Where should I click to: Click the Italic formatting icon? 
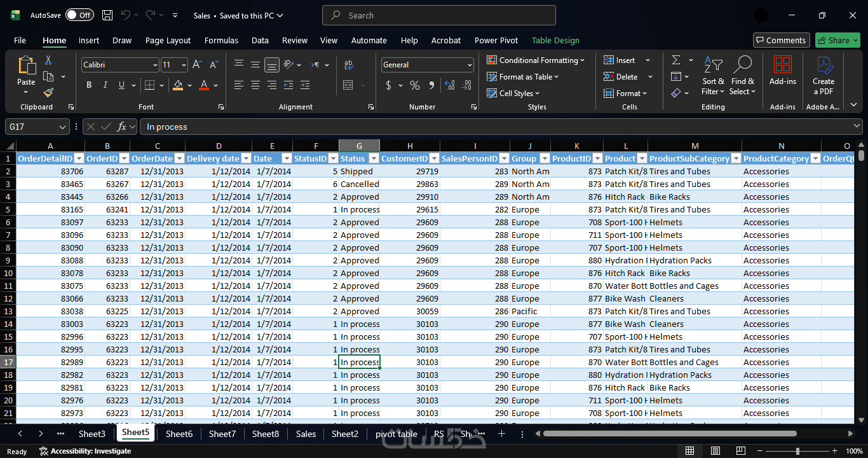105,85
